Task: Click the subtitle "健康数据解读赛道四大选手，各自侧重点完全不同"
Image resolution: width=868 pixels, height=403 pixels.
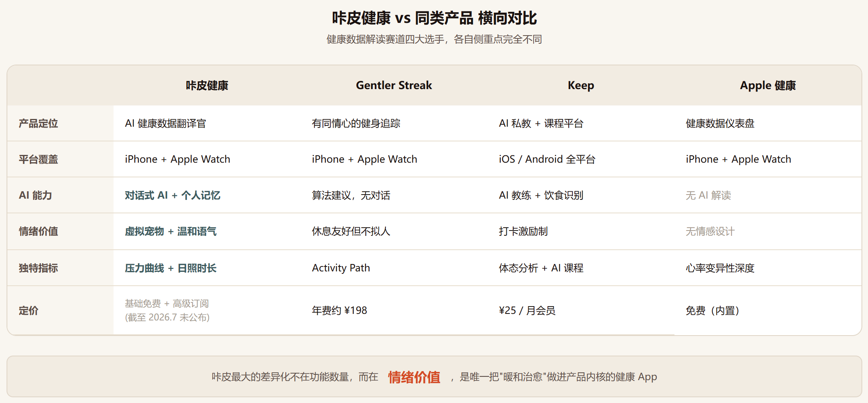Action: pyautogui.click(x=434, y=39)
